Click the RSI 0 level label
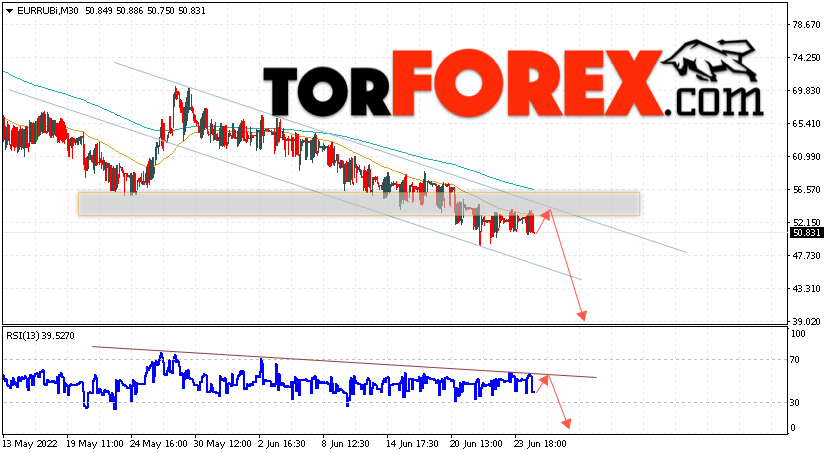 [x=793, y=428]
